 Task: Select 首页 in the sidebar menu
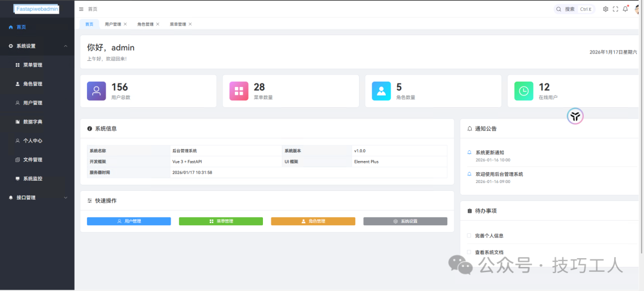point(37,27)
